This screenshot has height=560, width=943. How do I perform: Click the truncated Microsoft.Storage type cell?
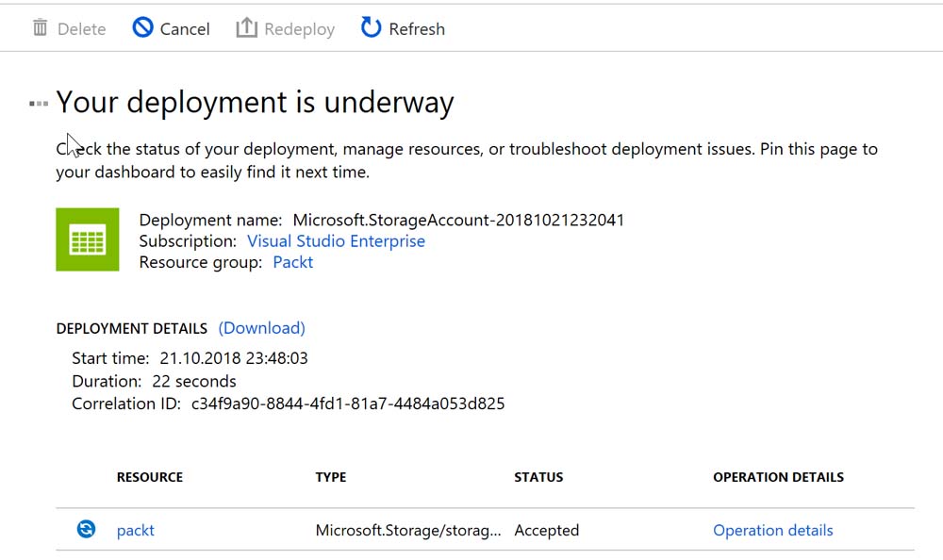point(408,531)
